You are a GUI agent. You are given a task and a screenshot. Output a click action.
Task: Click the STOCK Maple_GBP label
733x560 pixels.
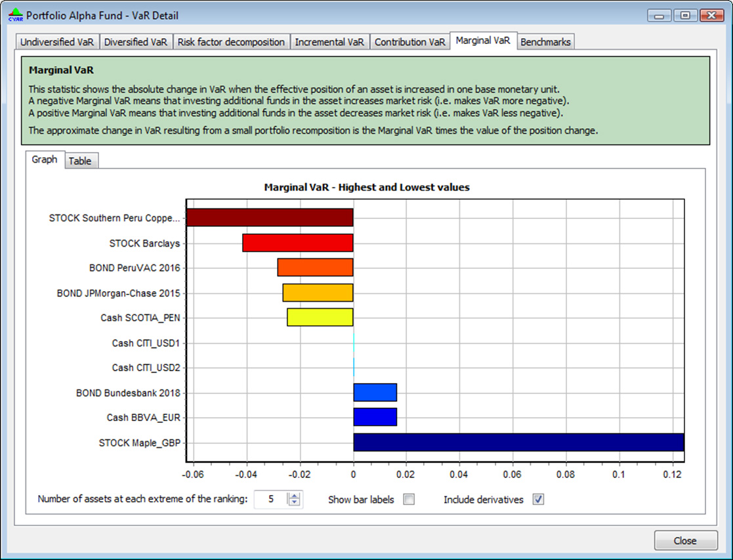pyautogui.click(x=139, y=443)
